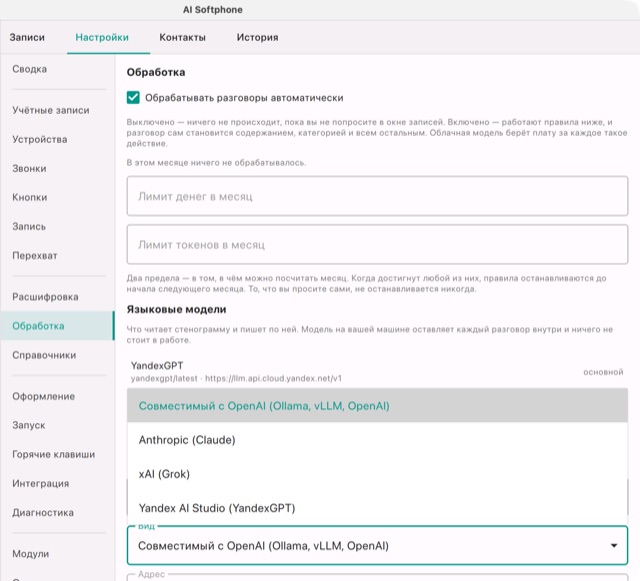Go to the Контакты tab

tap(182, 37)
